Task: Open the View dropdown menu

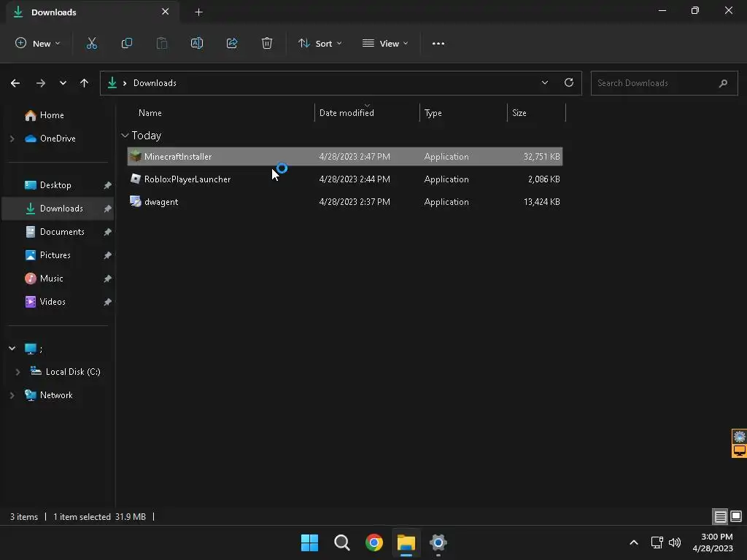Action: (385, 43)
